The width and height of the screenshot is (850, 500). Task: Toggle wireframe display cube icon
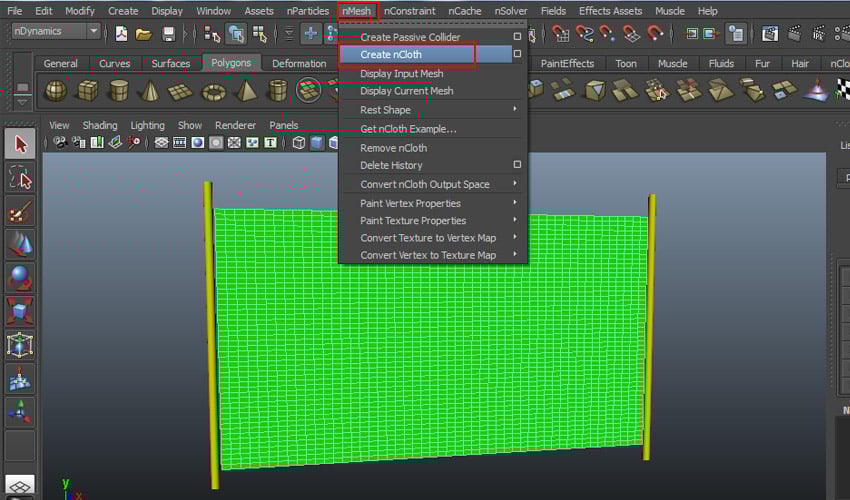pos(299,143)
